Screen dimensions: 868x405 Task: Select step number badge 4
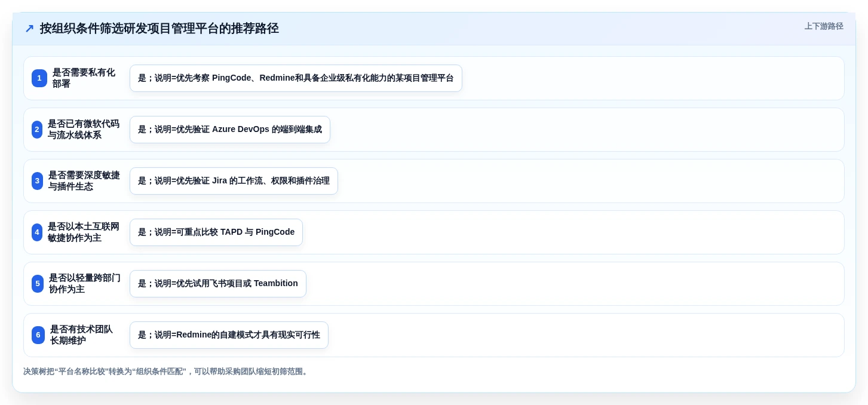pos(37,232)
